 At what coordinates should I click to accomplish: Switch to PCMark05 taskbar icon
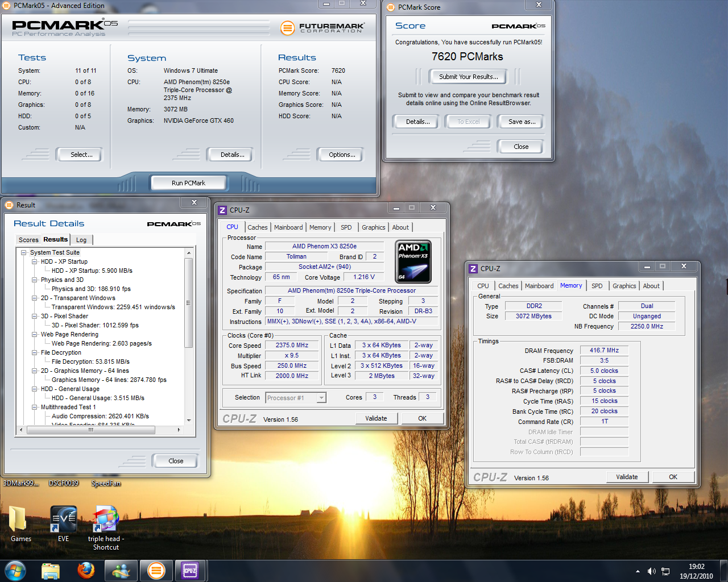pos(156,571)
